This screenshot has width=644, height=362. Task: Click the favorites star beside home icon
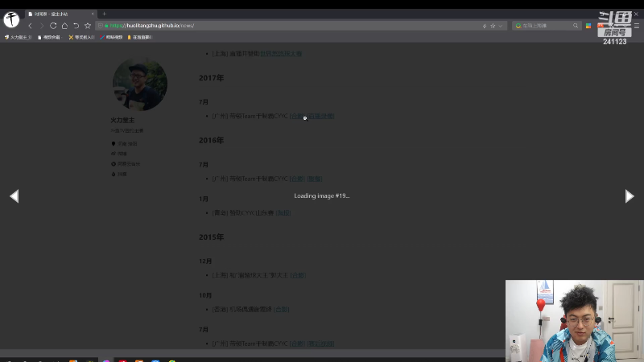[x=88, y=26]
